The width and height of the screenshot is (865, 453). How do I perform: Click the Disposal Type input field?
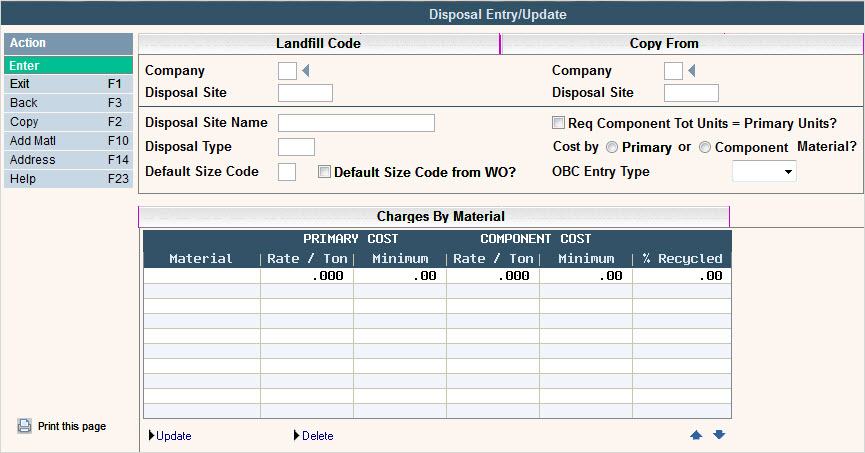(x=296, y=147)
